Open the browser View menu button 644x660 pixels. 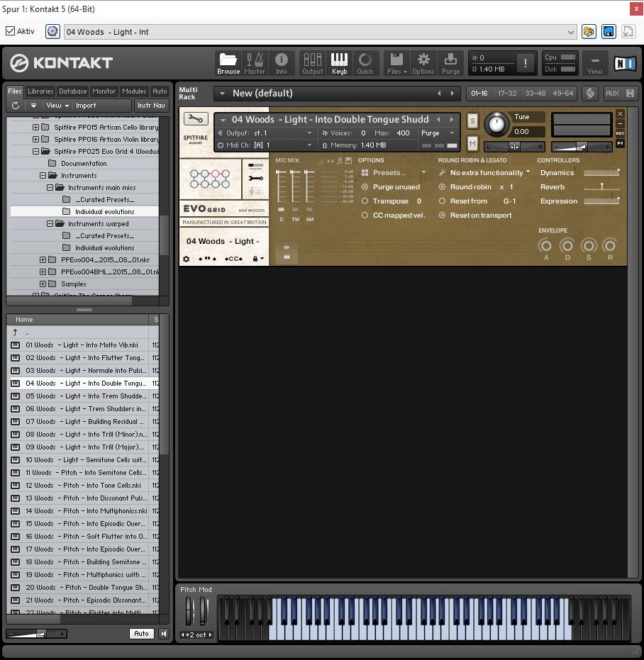pos(57,106)
